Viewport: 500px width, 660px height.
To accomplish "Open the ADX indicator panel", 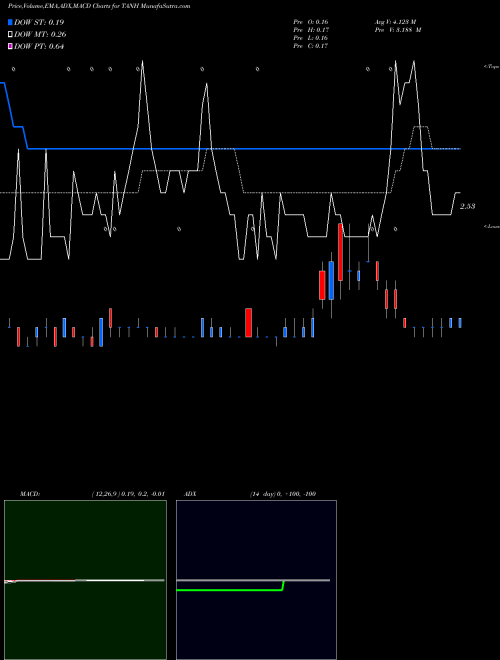I will (x=256, y=580).
